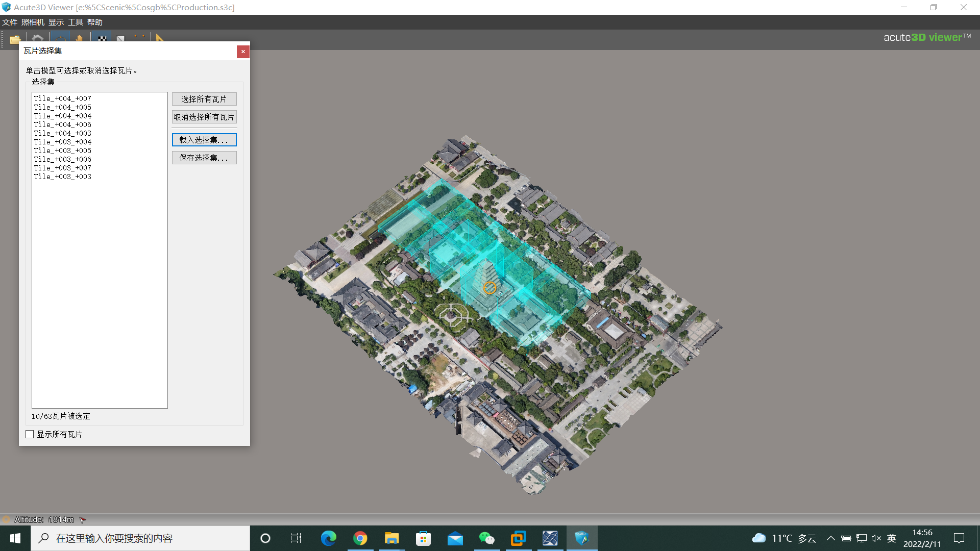Open the 照相机 menu
Image resolution: width=980 pixels, height=551 pixels.
pyautogui.click(x=33, y=22)
